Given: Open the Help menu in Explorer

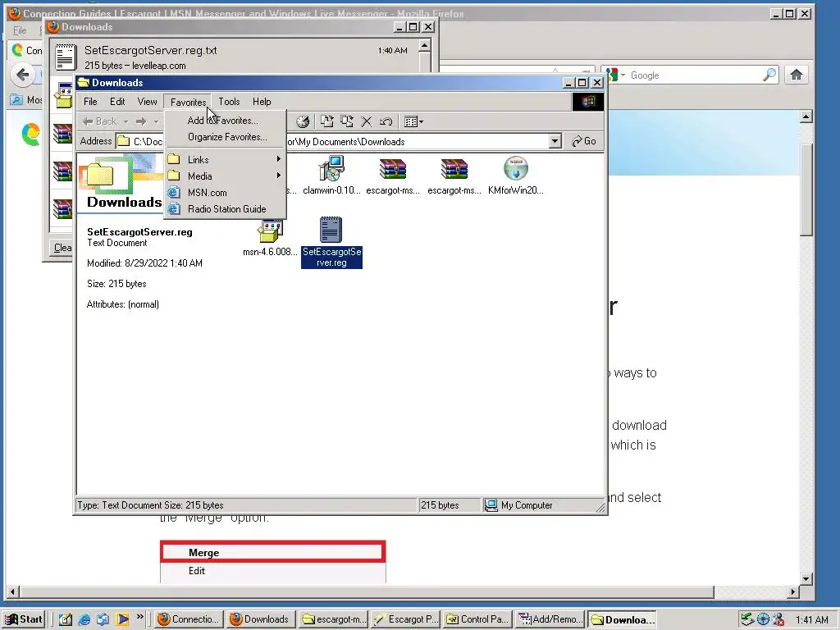Looking at the screenshot, I should coord(262,101).
